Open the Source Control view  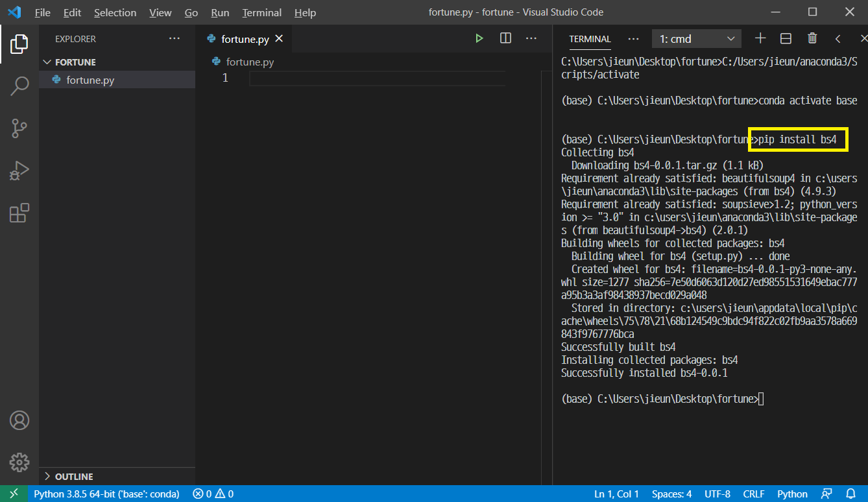pyautogui.click(x=19, y=128)
